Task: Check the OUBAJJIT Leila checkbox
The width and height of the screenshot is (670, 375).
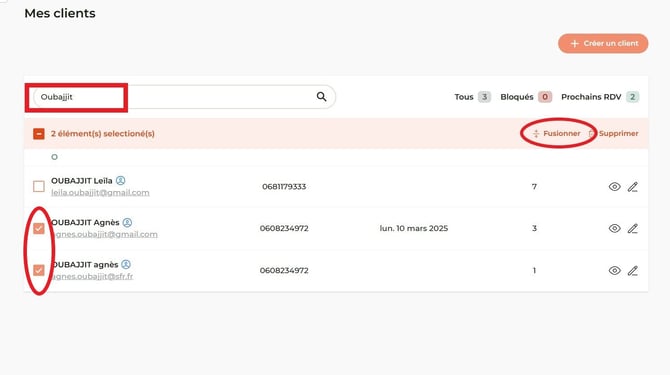Action: [39, 186]
